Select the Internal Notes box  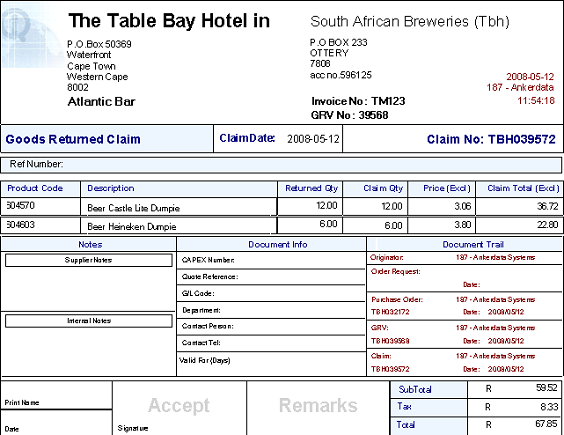point(88,321)
